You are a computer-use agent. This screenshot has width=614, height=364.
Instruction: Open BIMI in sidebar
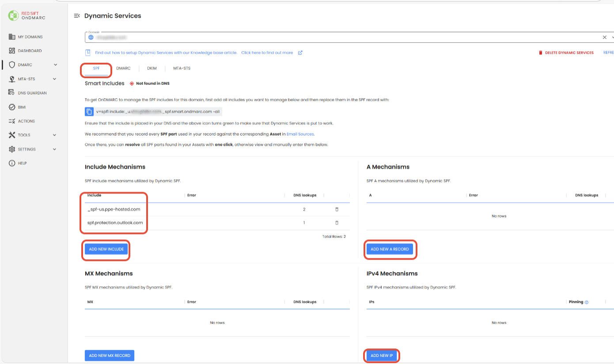pos(22,107)
